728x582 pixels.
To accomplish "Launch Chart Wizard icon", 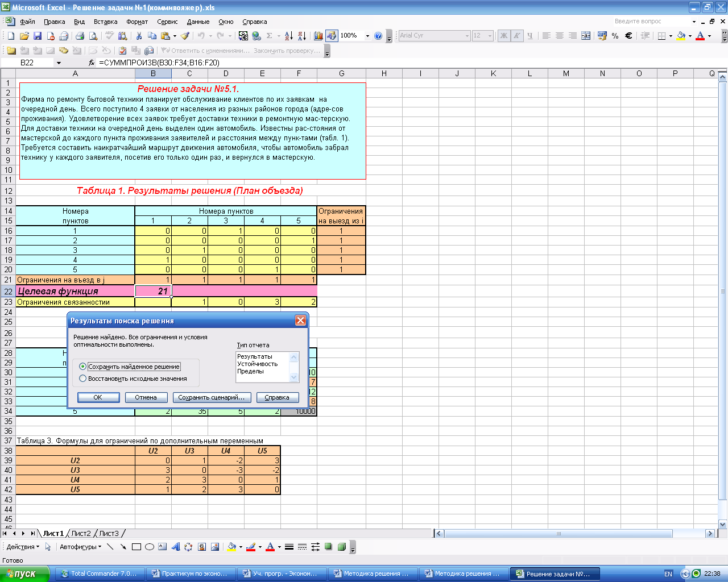I will pos(318,36).
